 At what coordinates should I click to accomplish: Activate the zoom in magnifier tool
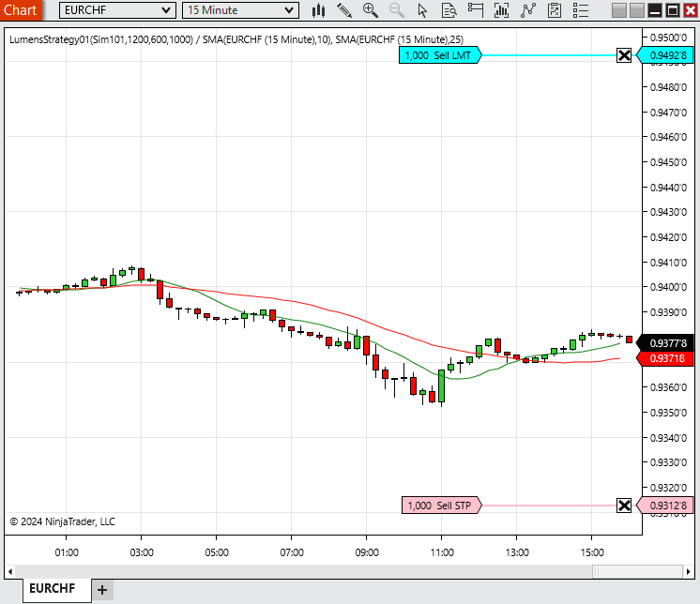click(x=371, y=10)
